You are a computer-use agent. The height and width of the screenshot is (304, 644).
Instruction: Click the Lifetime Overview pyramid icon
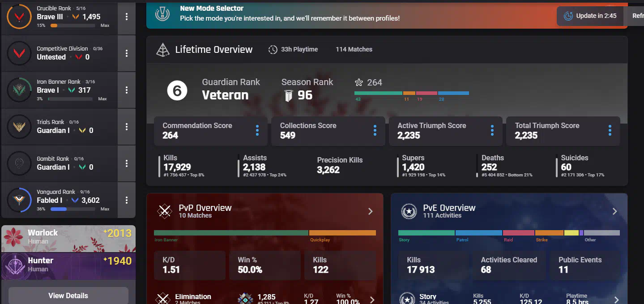162,50
